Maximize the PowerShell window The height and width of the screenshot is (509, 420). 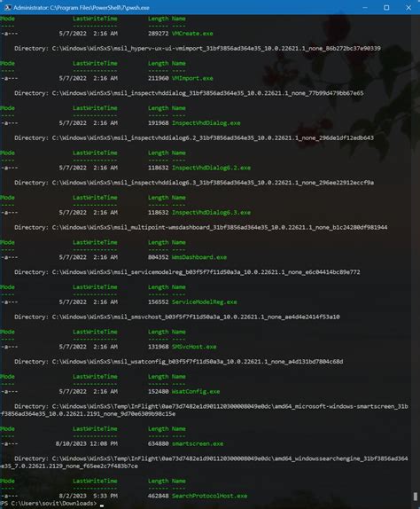(x=386, y=7)
